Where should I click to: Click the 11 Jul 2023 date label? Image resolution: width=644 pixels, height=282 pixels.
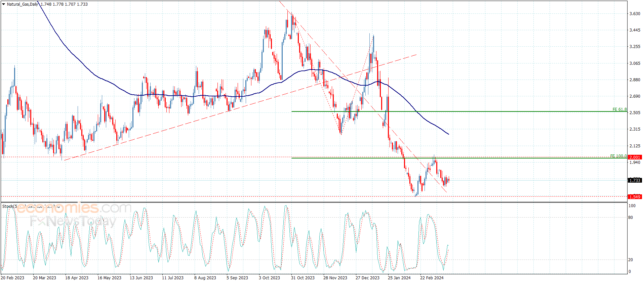[173, 278]
